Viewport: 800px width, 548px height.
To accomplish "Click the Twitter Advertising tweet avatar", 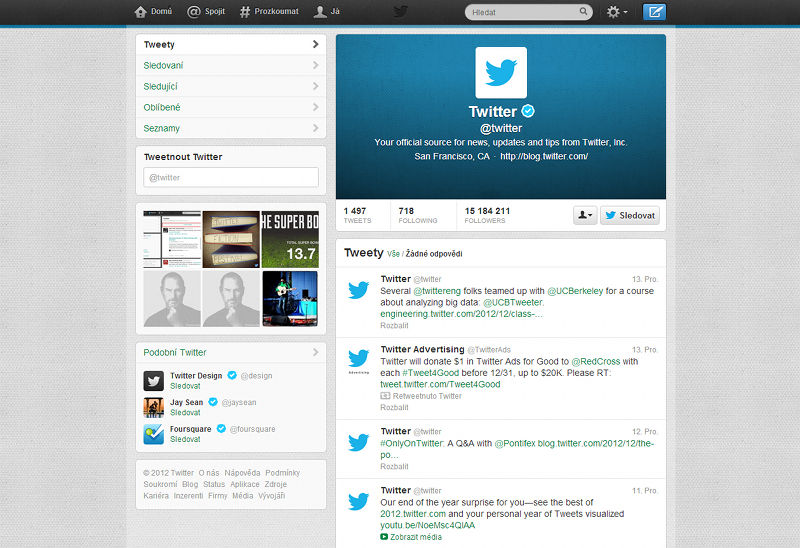I will pos(359,360).
